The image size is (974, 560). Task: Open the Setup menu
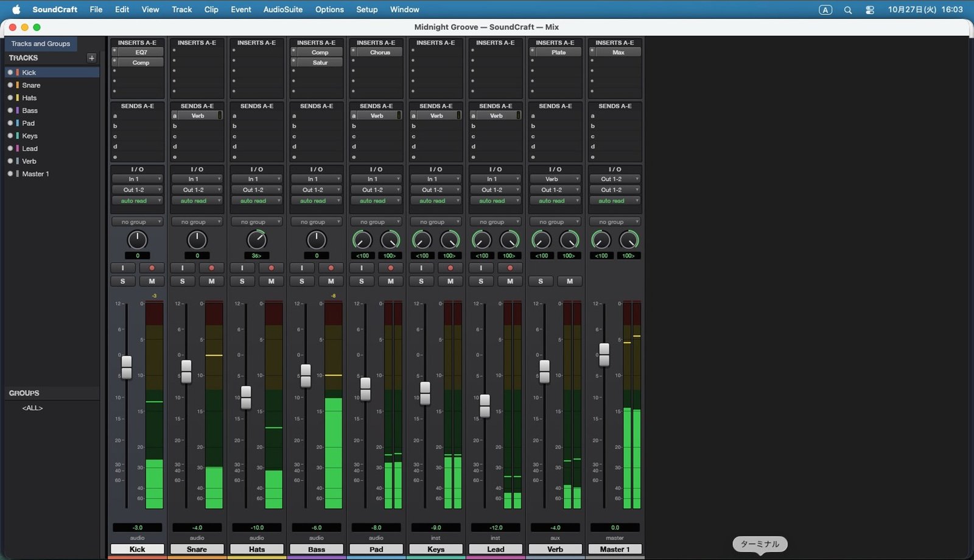pyautogui.click(x=366, y=10)
